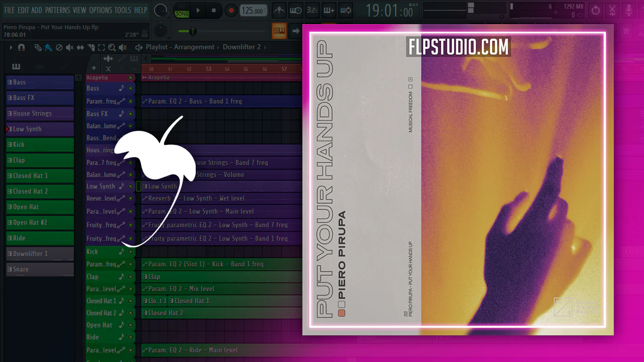Click the main pitch knob
This screenshot has width=644, height=362.
(160, 31)
